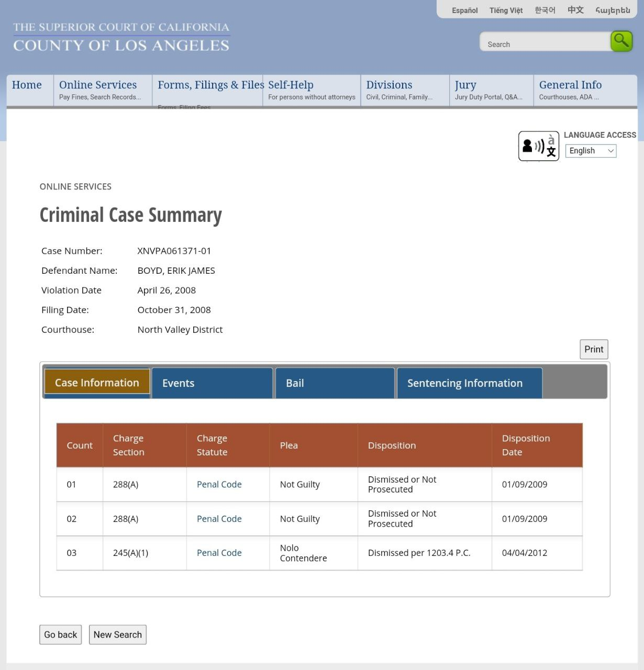
Task: Select filing date October 31, 2008
Action: coord(174,310)
